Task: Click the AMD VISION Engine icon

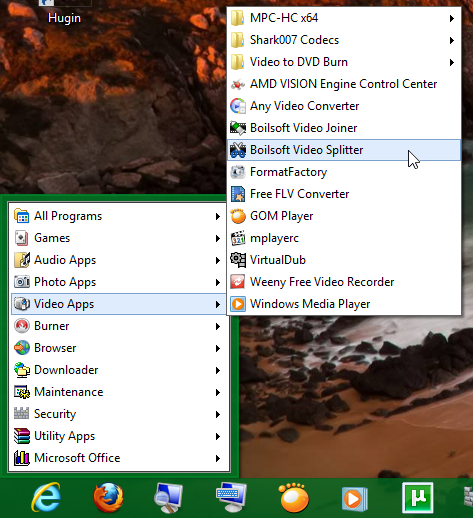Action: 238,84
